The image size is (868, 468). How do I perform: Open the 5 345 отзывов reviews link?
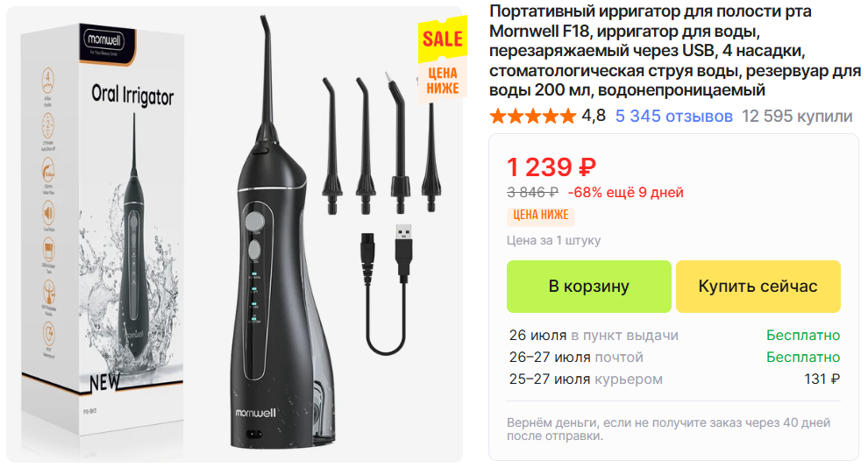[x=673, y=117]
